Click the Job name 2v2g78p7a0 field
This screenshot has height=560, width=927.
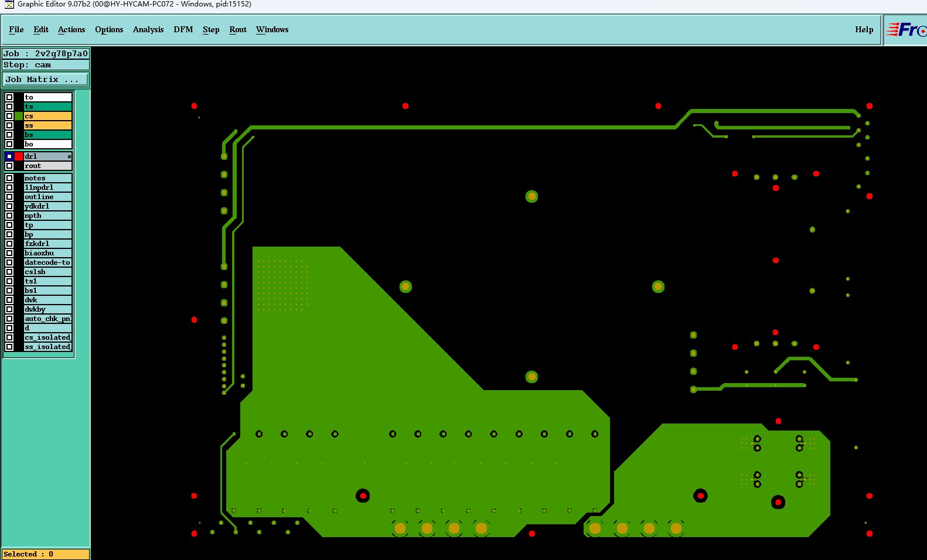tap(46, 53)
